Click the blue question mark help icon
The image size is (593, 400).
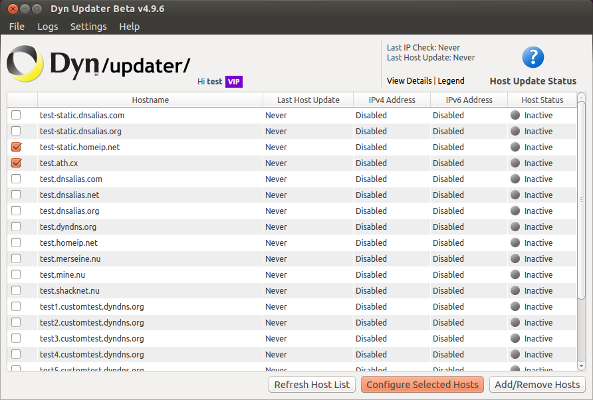(x=533, y=57)
